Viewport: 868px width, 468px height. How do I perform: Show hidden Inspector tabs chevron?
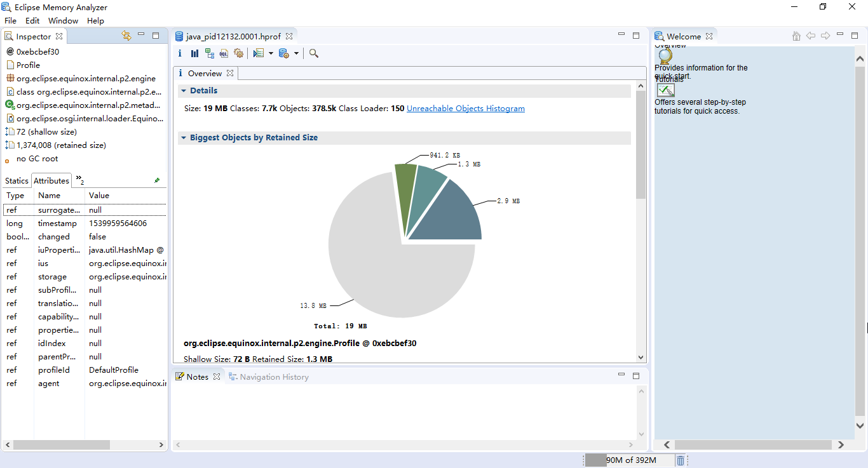point(79,180)
